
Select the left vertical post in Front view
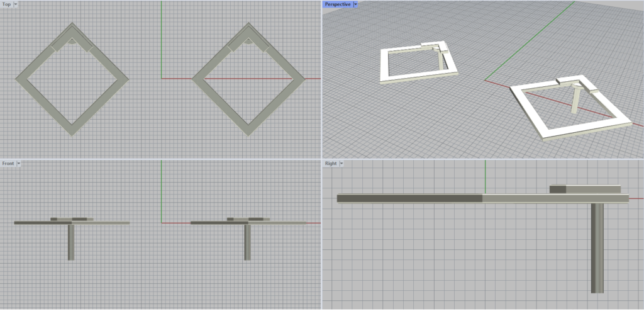[71, 242]
